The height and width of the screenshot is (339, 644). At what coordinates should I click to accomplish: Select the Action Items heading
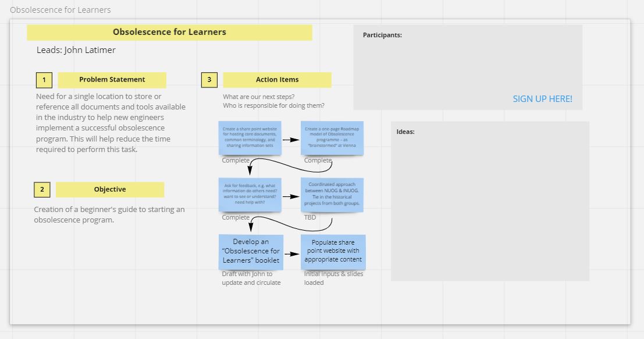[277, 80]
